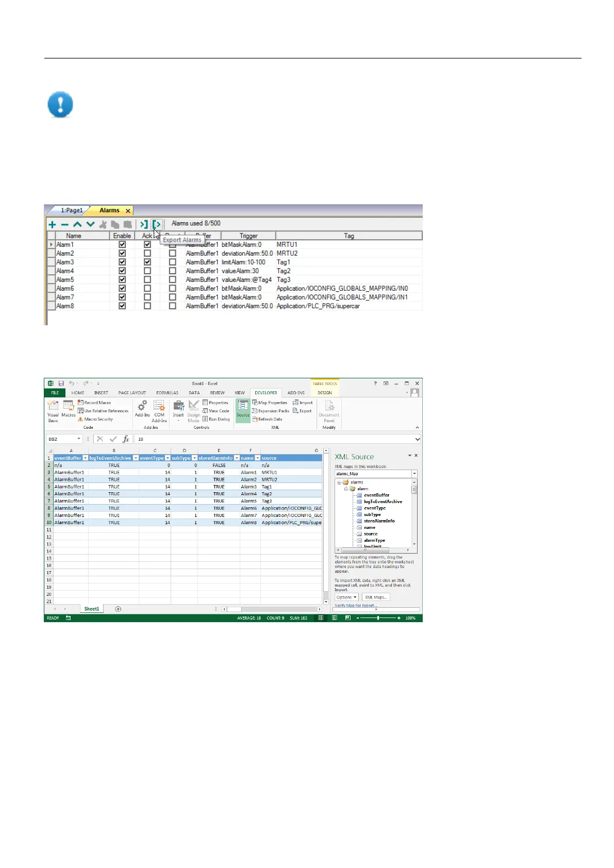Screen dimensions: 614x868
Task: Adjust the zoom slider in Excel status bar
Action: pos(378,617)
